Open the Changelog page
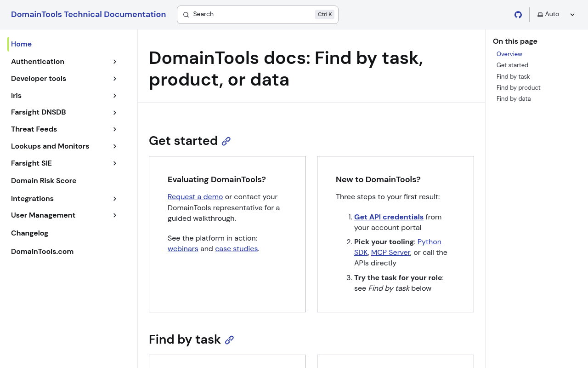The width and height of the screenshot is (588, 368). pos(29,233)
